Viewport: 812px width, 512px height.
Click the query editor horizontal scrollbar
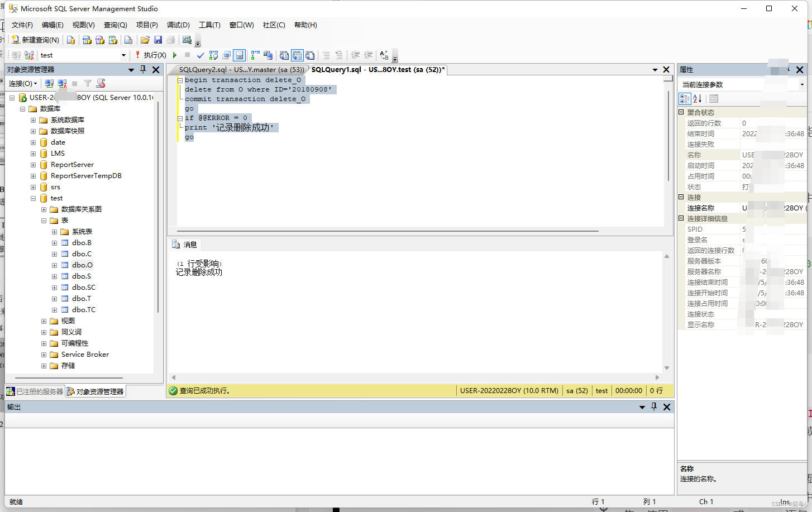[x=388, y=231]
